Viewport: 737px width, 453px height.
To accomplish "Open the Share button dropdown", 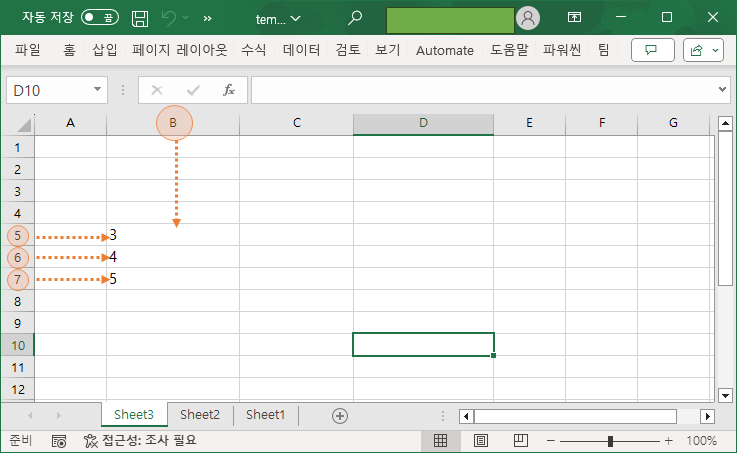I will pyautogui.click(x=705, y=50).
